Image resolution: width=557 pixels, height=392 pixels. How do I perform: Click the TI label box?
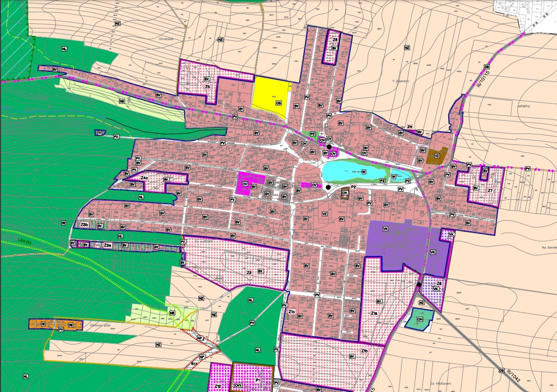[x=99, y=133]
